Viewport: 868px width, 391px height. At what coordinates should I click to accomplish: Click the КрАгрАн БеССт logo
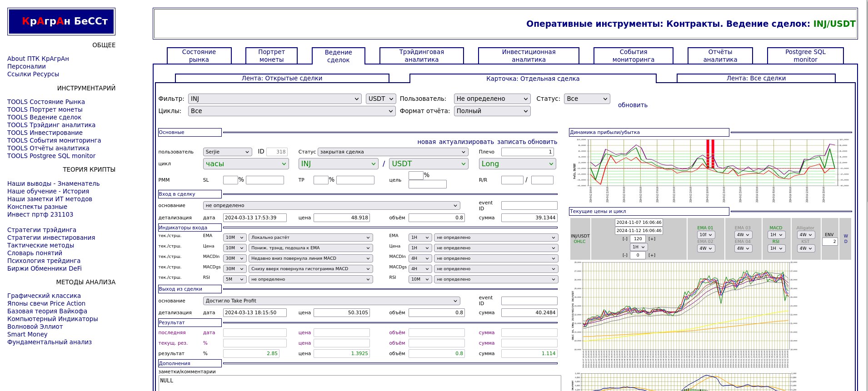pyautogui.click(x=61, y=21)
